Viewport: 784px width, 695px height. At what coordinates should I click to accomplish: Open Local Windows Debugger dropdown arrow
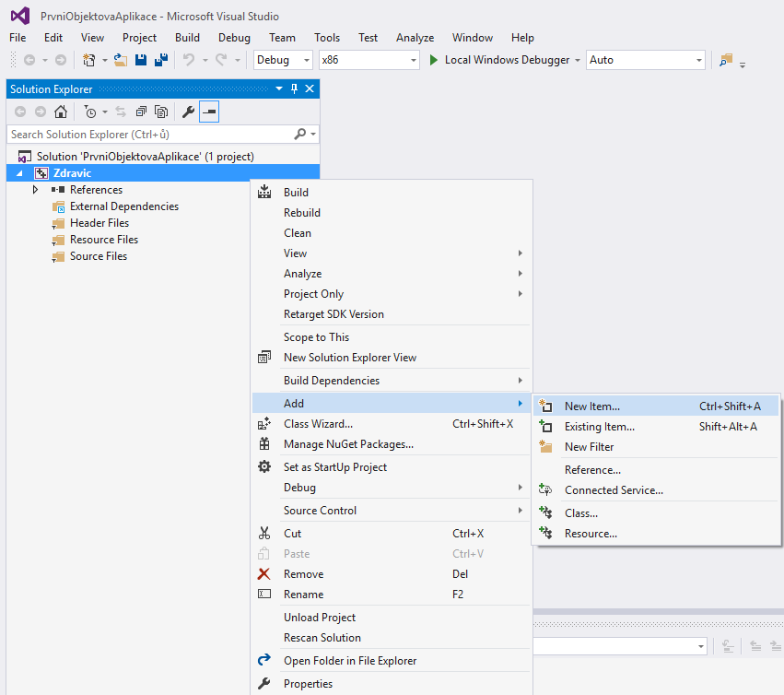[578, 60]
